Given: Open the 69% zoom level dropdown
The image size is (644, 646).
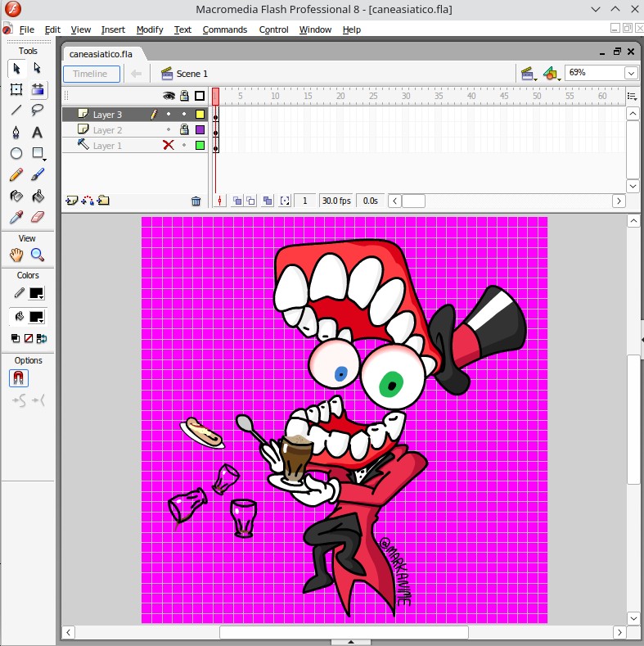Looking at the screenshot, I should pyautogui.click(x=631, y=74).
